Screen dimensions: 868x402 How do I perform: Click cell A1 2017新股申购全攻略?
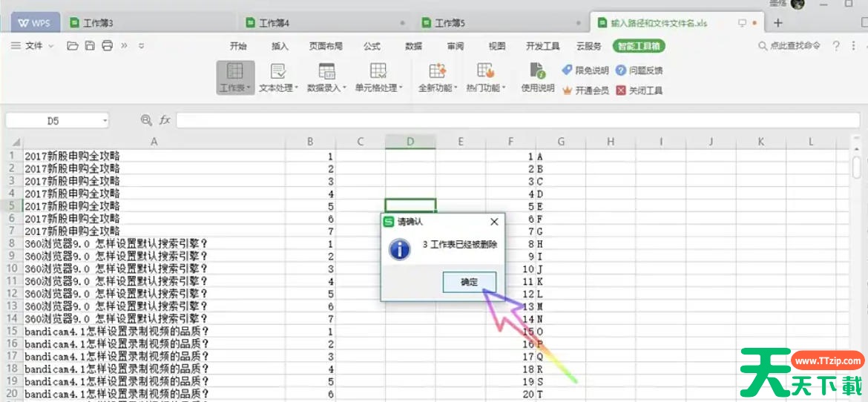(154, 156)
